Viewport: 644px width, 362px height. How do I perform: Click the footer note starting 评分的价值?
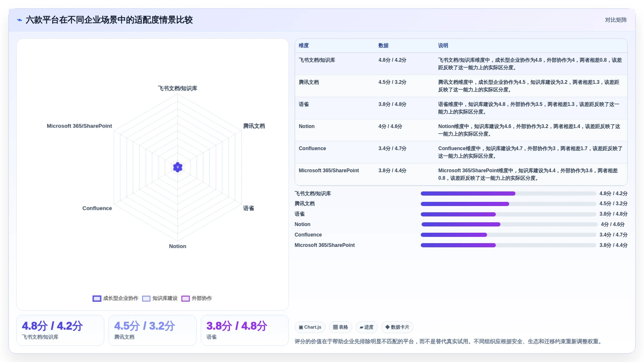tap(449, 342)
